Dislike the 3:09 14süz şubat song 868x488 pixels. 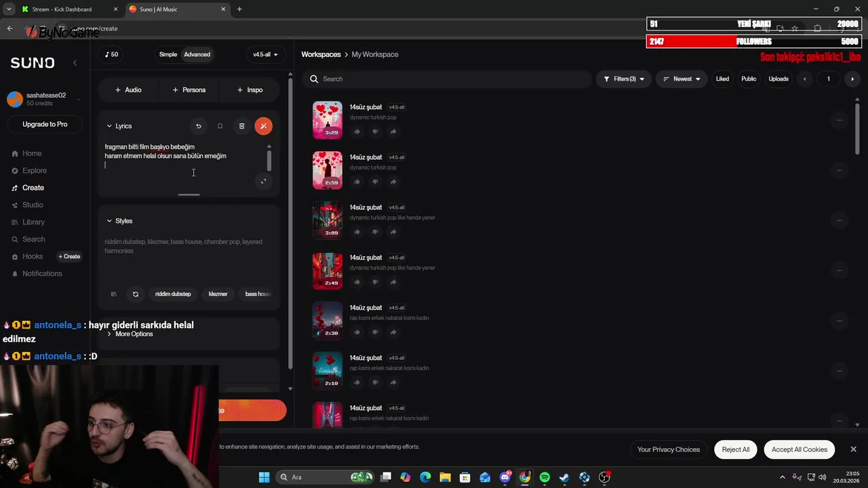[x=375, y=232]
